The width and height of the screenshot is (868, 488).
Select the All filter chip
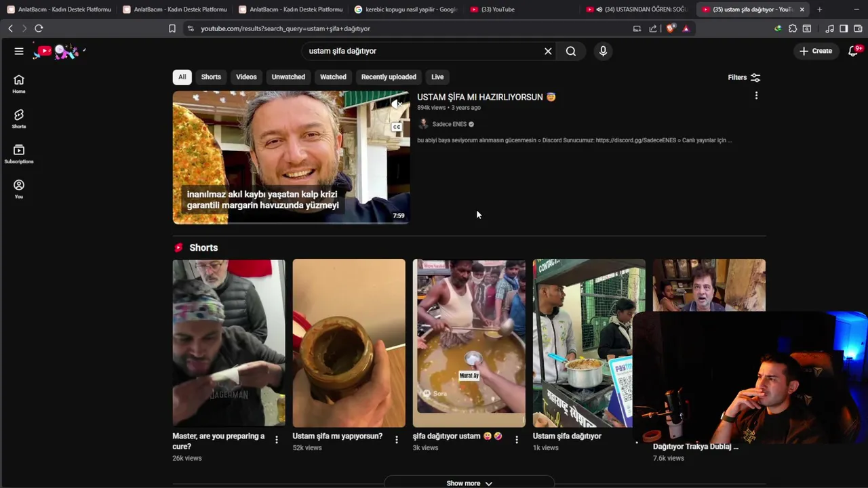(182, 77)
